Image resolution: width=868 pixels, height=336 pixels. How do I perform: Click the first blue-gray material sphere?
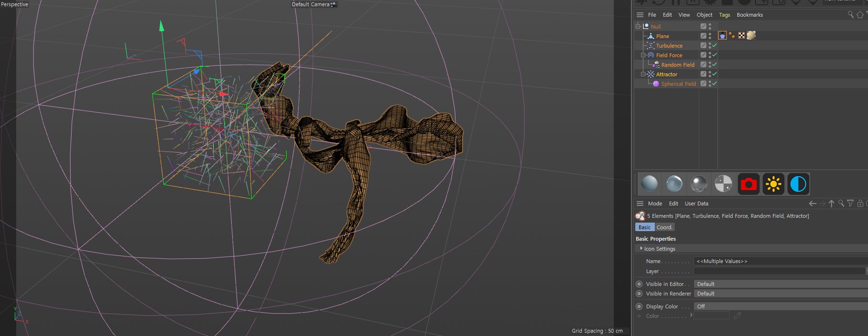(x=649, y=184)
